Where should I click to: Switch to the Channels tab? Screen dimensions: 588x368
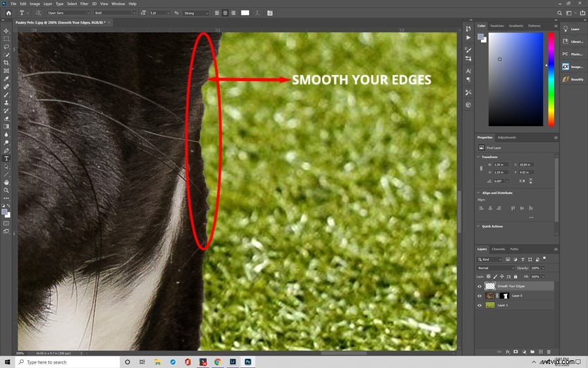[x=498, y=248]
